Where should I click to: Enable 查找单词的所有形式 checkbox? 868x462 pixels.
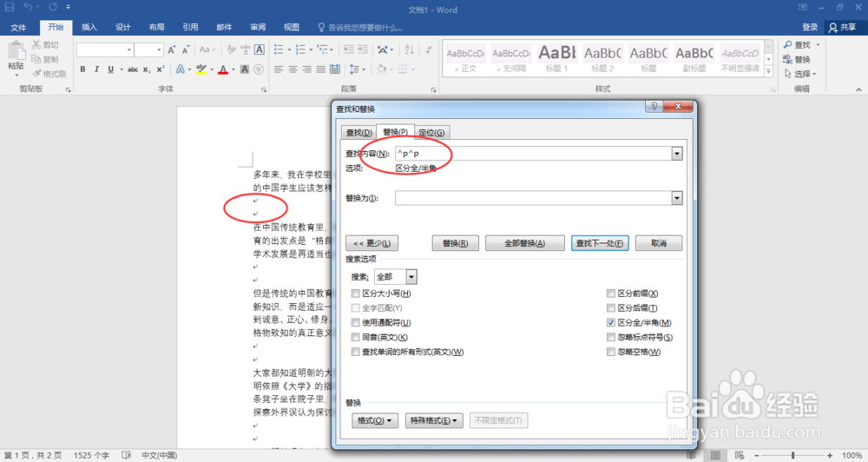pyautogui.click(x=355, y=352)
